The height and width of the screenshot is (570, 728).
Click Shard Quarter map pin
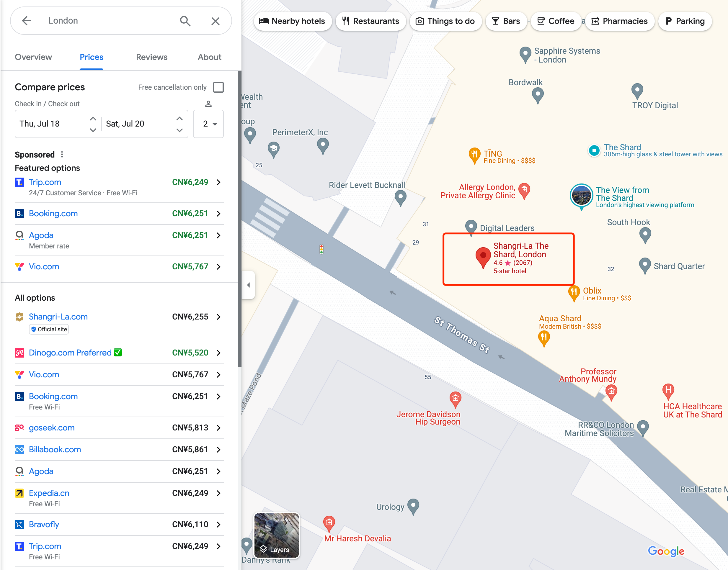click(x=644, y=266)
